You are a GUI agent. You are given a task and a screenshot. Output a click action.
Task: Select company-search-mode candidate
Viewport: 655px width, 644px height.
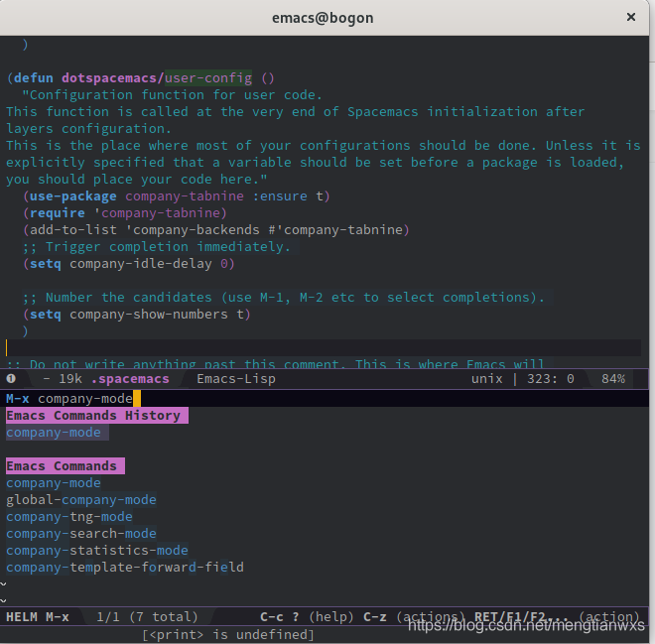(x=81, y=533)
